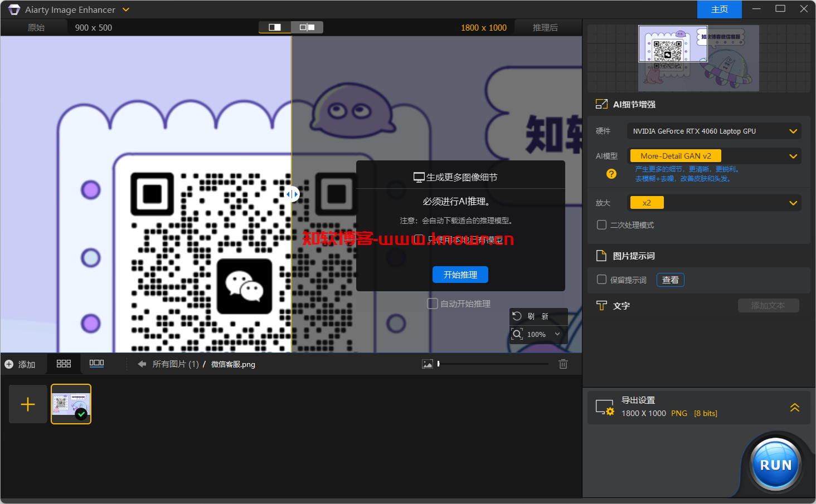Select the 微信客服 image thumbnail
Image resolution: width=816 pixels, height=504 pixels.
(71, 404)
